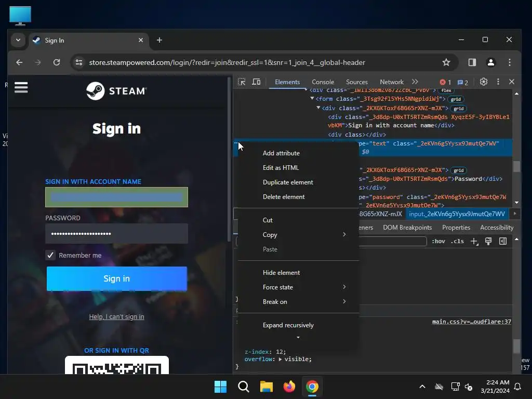Switch to the Console tab
The height and width of the screenshot is (399, 532).
(323, 82)
